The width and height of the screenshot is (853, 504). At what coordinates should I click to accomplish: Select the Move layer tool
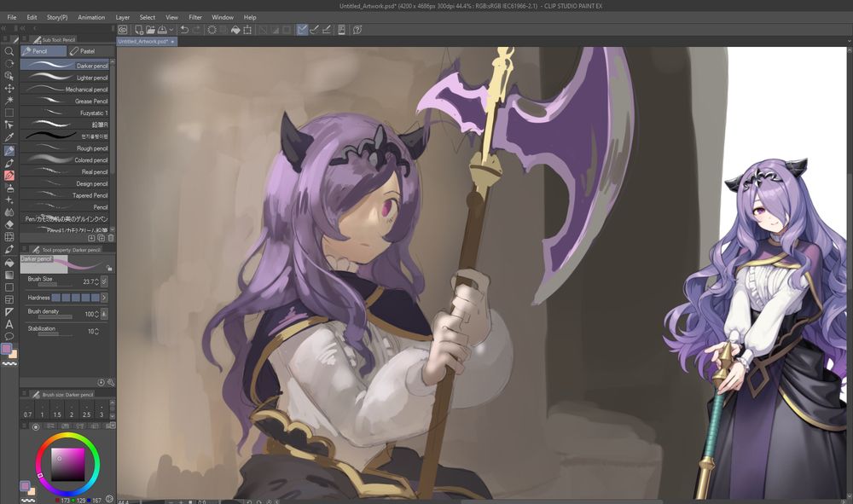pyautogui.click(x=9, y=88)
